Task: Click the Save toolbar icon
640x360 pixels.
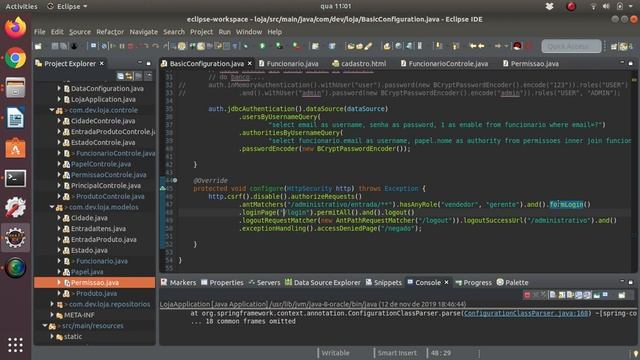Action: (55, 46)
